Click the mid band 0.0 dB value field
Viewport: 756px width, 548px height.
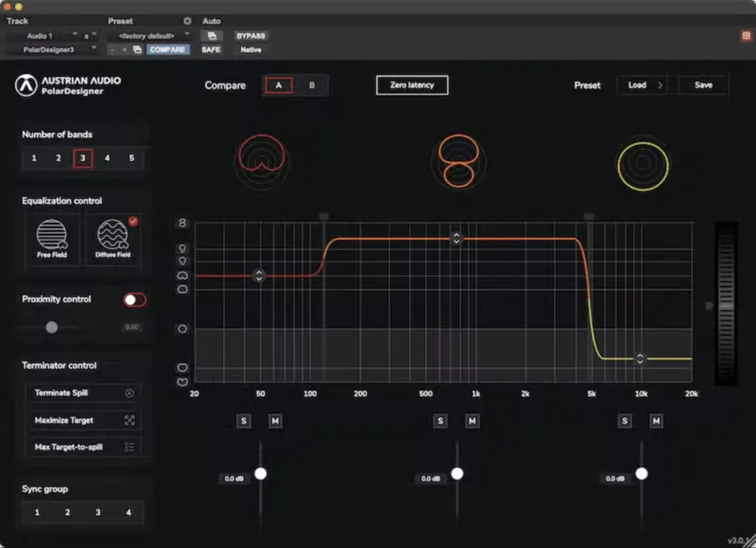tap(431, 478)
